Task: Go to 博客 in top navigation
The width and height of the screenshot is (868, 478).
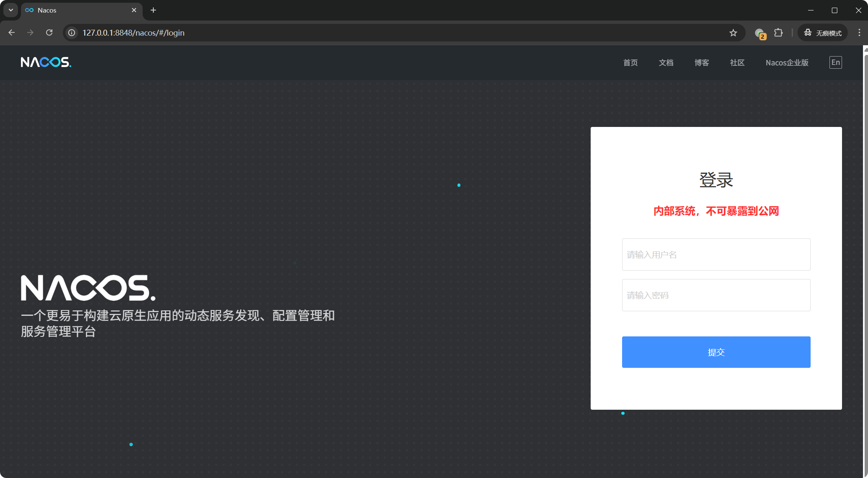Action: tap(702, 62)
